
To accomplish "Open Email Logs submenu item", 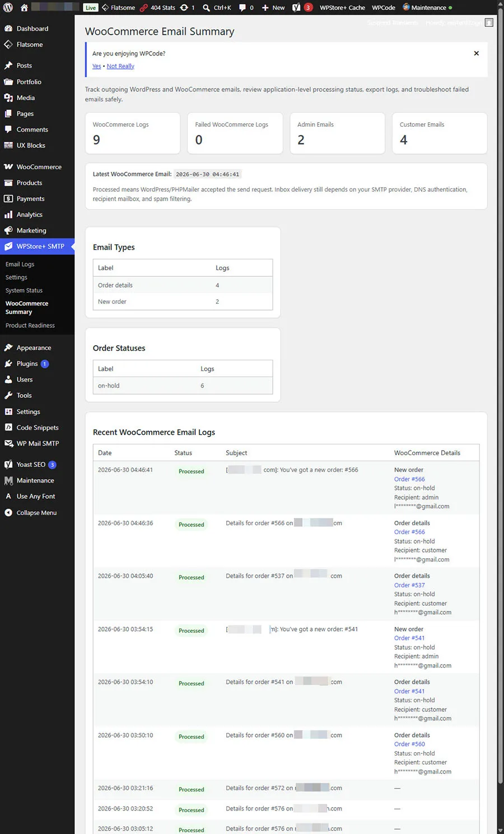I will [x=20, y=264].
